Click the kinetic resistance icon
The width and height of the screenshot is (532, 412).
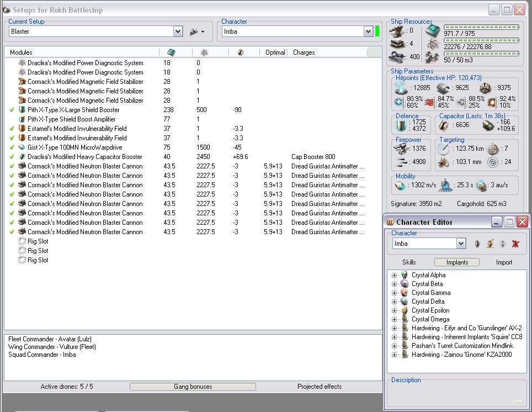point(461,102)
